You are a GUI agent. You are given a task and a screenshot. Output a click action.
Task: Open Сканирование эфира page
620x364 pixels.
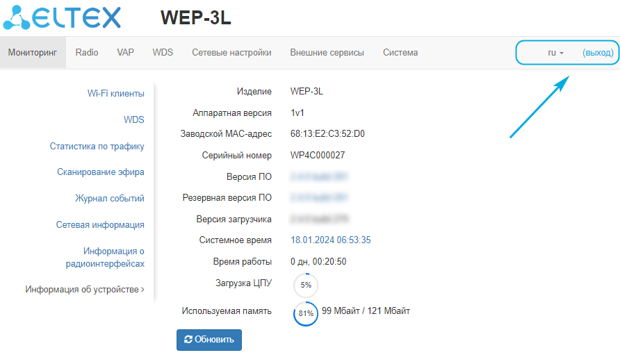pyautogui.click(x=100, y=172)
